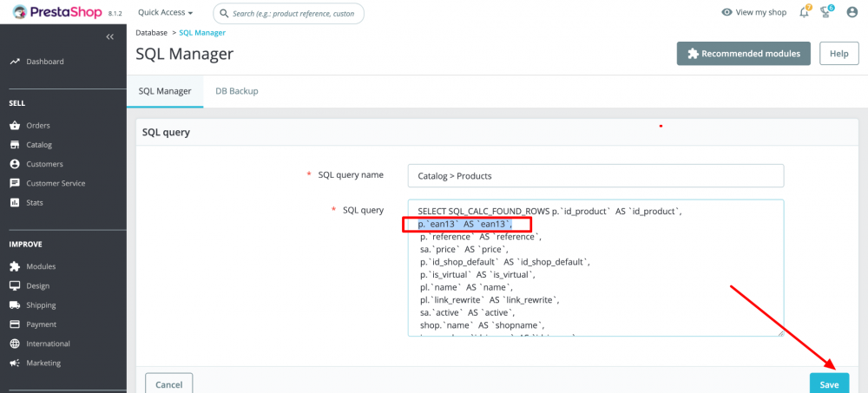Click the SQL query panel heading
Viewport: 868px width, 393px height.
166,132
